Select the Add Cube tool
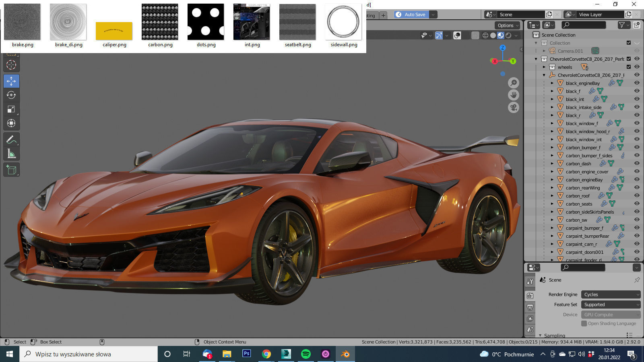 (x=11, y=170)
